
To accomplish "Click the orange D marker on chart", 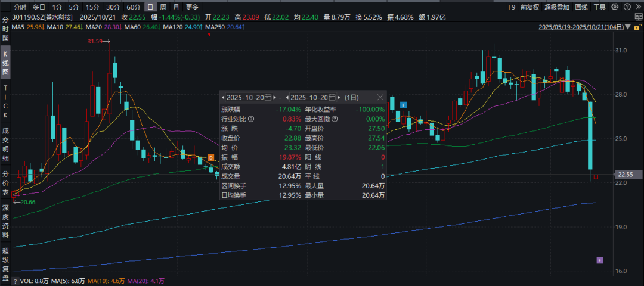I will tap(210, 157).
